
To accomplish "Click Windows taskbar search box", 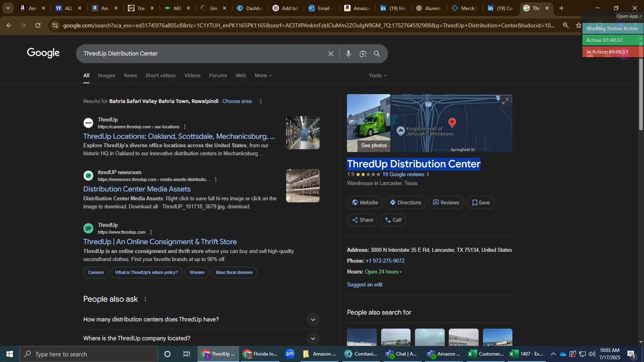I will [89, 354].
